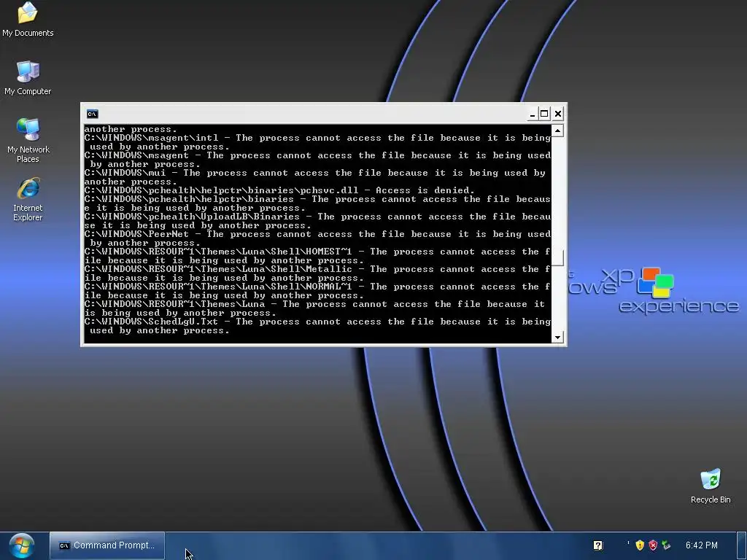Click the question-mark help tray icon
This screenshot has width=747, height=560.
(x=598, y=545)
